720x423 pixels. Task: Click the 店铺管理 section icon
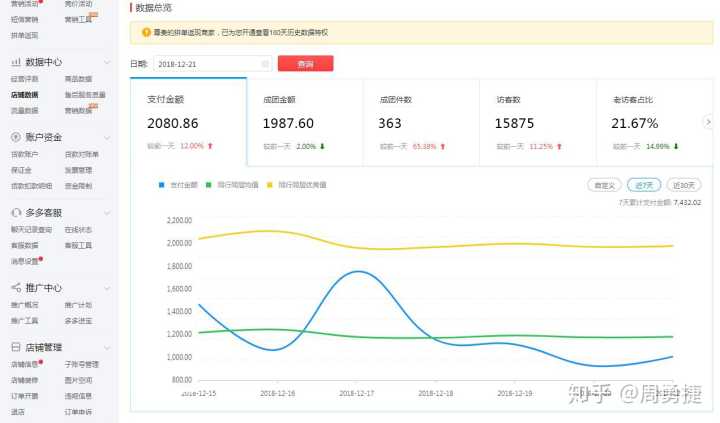point(16,347)
